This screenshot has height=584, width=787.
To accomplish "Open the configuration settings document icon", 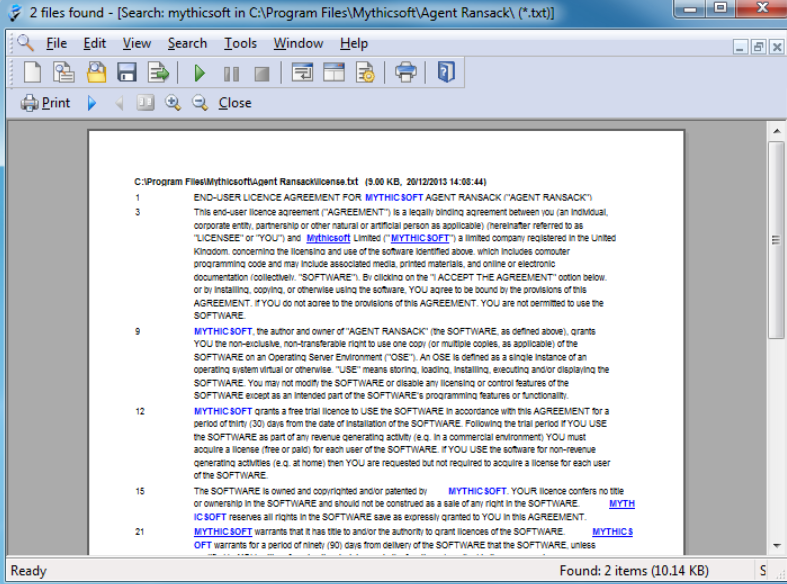I will [x=365, y=72].
